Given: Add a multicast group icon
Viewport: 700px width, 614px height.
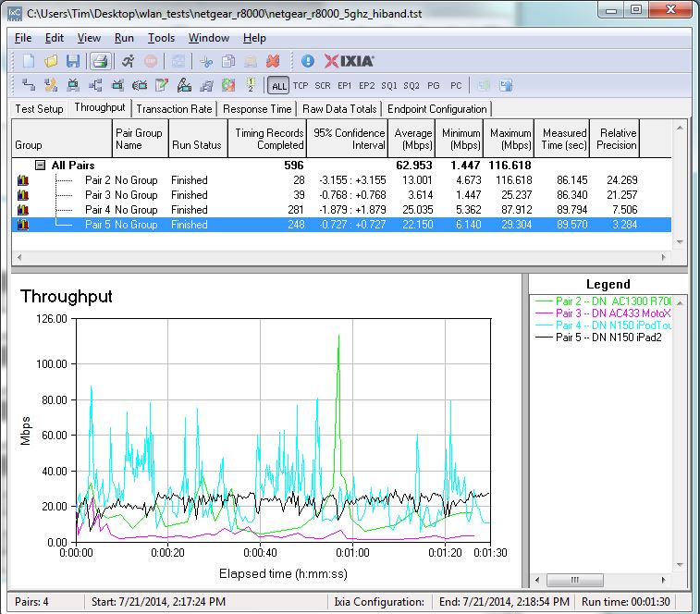Looking at the screenshot, I should pyautogui.click(x=95, y=85).
